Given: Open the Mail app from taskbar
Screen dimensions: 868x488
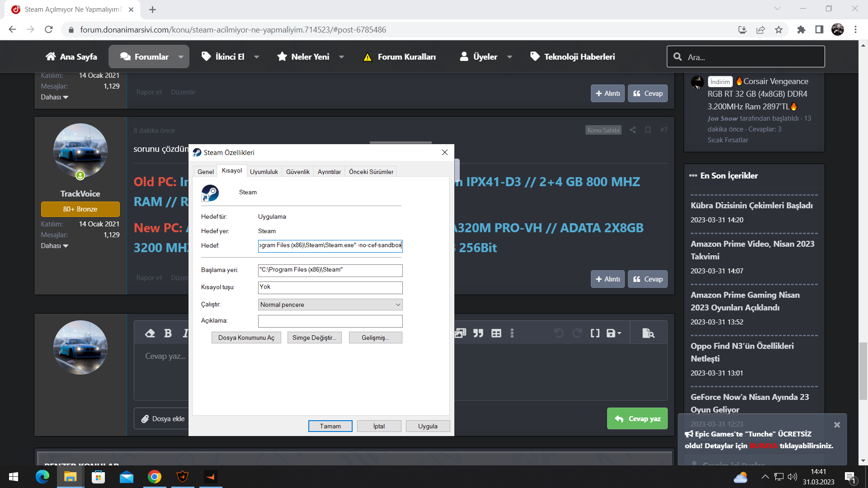Looking at the screenshot, I should coord(126,477).
